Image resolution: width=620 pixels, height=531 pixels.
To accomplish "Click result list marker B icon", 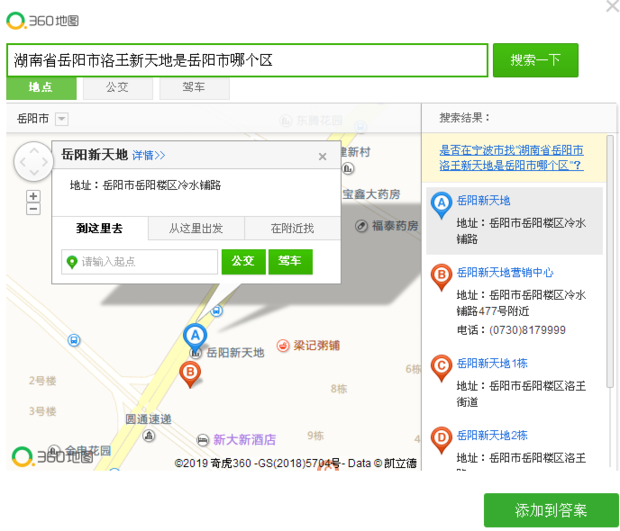I will click(x=441, y=278).
